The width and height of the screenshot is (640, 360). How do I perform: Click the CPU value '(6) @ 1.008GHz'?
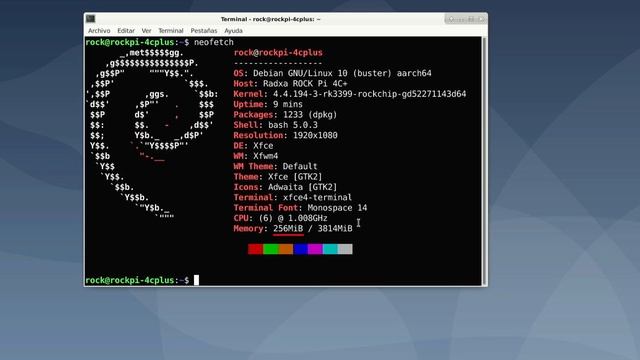pyautogui.click(x=293, y=218)
